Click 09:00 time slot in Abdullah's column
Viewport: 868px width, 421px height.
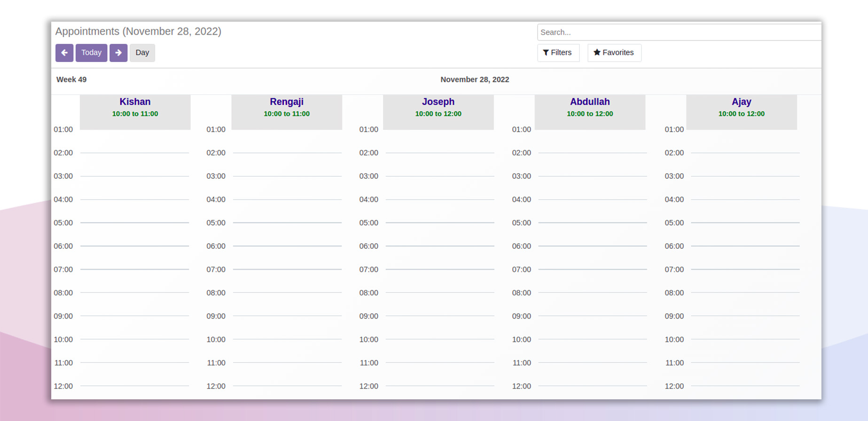(x=593, y=327)
